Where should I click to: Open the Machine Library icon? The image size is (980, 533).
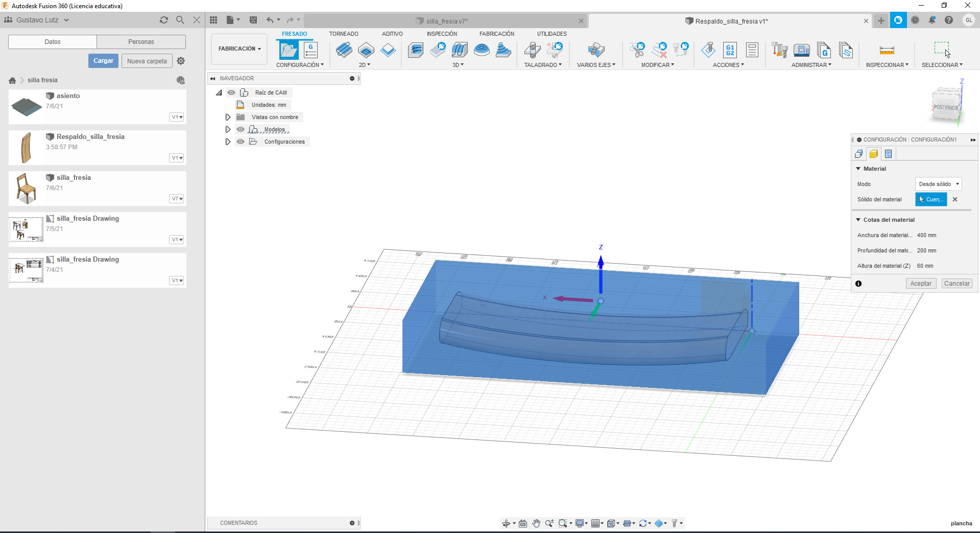coord(802,50)
